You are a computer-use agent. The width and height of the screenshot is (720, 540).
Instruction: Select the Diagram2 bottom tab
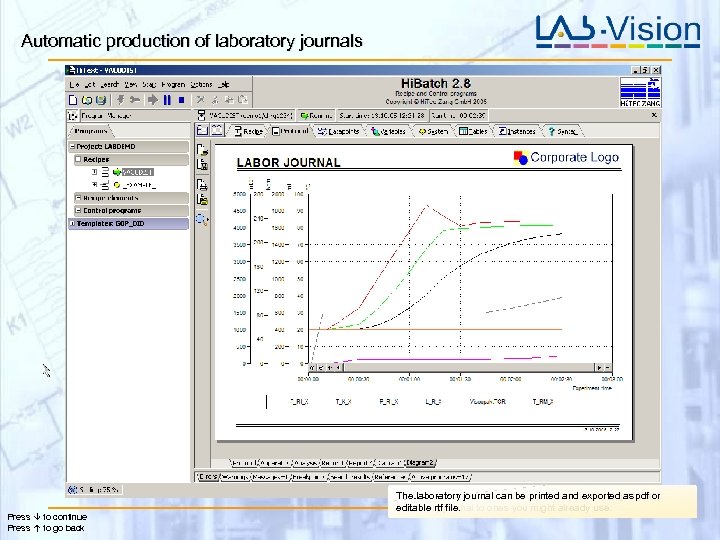420,462
